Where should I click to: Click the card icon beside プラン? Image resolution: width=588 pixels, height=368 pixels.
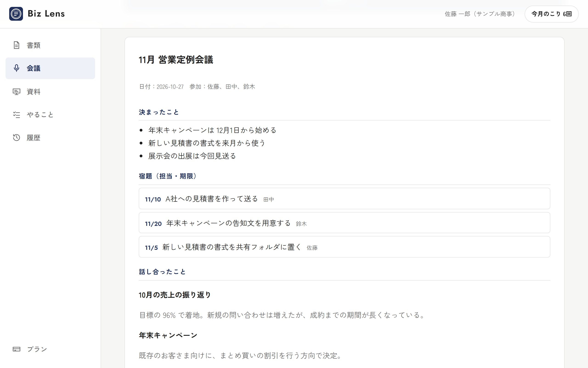point(16,349)
